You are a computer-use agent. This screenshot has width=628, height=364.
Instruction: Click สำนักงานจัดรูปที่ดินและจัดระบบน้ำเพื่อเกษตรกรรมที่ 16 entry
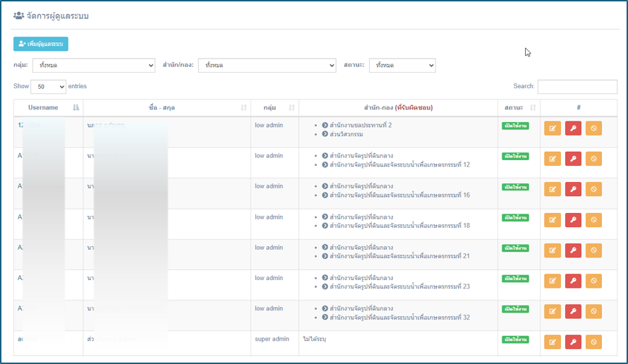[396, 195]
